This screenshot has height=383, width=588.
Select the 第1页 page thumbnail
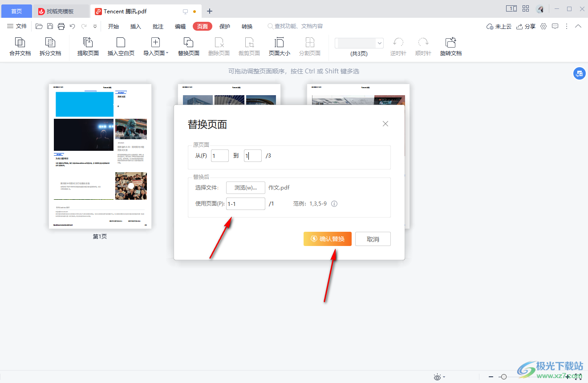pyautogui.click(x=100, y=156)
